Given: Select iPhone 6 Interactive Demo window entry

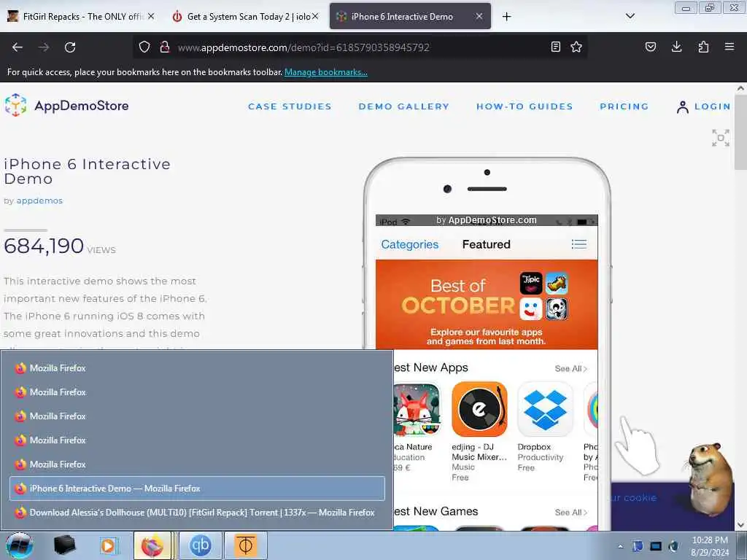Looking at the screenshot, I should tap(197, 489).
